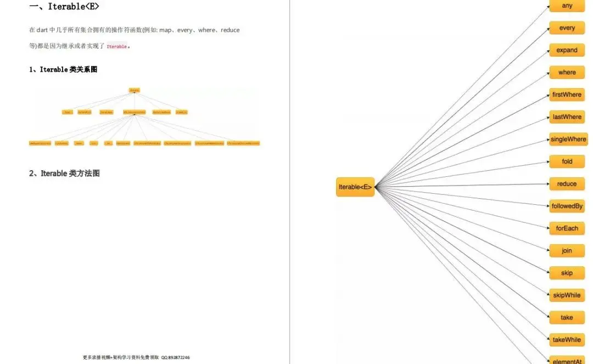Image resolution: width=593 pixels, height=364 pixels.
Task: Click the 'join' method node
Action: 567,251
